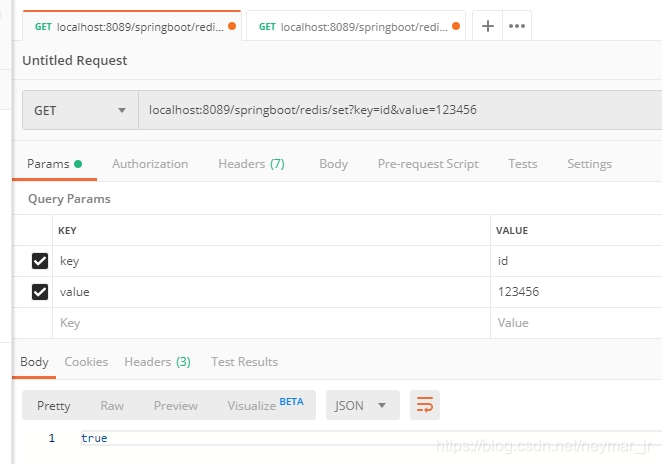Click the 'true' response body text

click(x=94, y=438)
